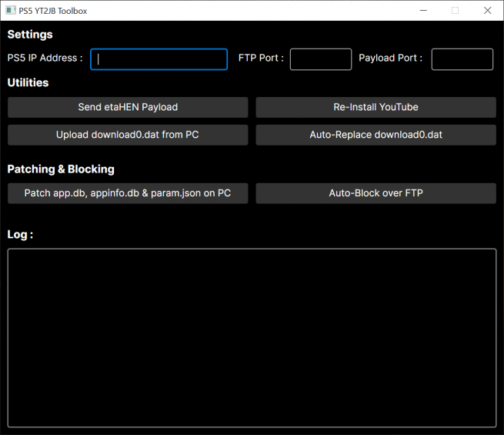Send the etaHEN Payload

(x=128, y=107)
